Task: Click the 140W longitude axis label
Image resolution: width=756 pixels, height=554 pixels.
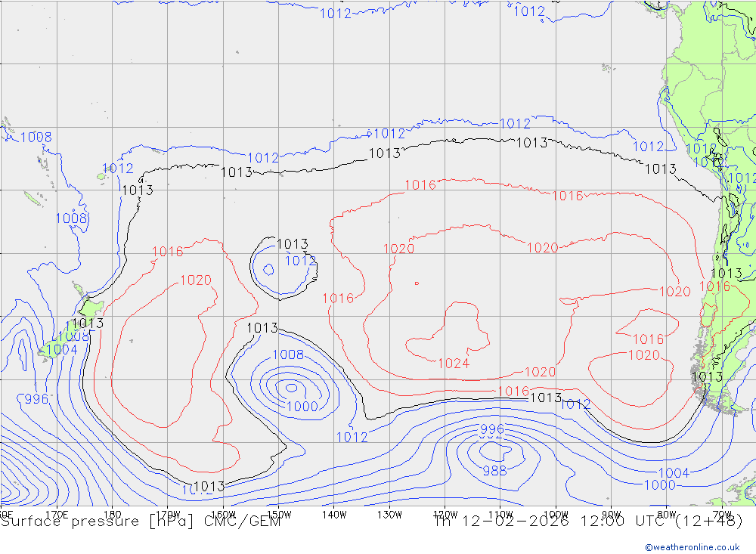Action: click(334, 515)
